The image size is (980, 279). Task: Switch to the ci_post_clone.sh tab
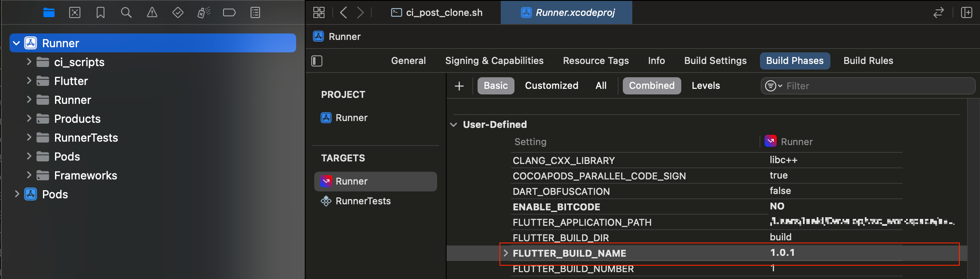pos(437,13)
